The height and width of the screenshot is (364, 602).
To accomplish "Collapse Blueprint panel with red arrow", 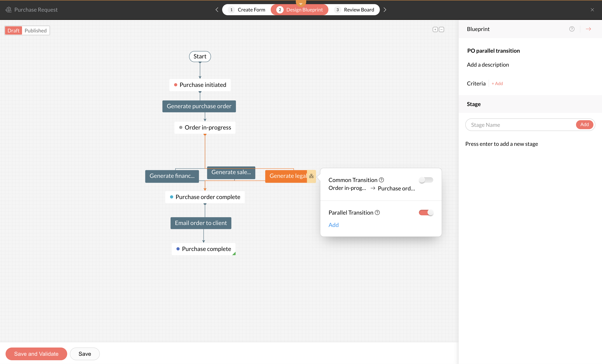I will click(x=588, y=29).
